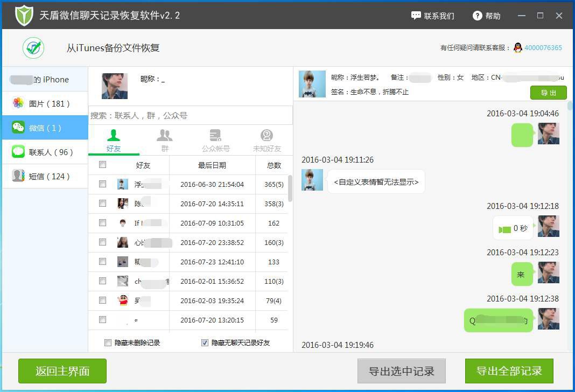Click the 4000076365 customer service number link

pyautogui.click(x=544, y=48)
